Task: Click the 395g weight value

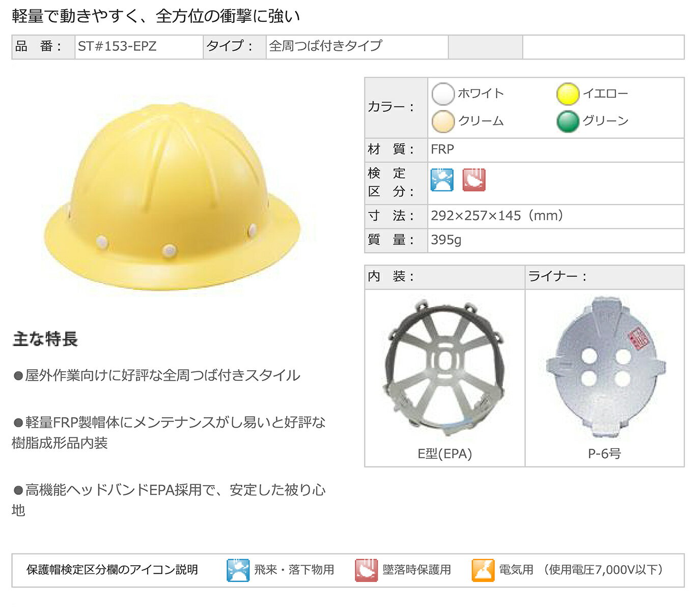Action: coord(446,240)
